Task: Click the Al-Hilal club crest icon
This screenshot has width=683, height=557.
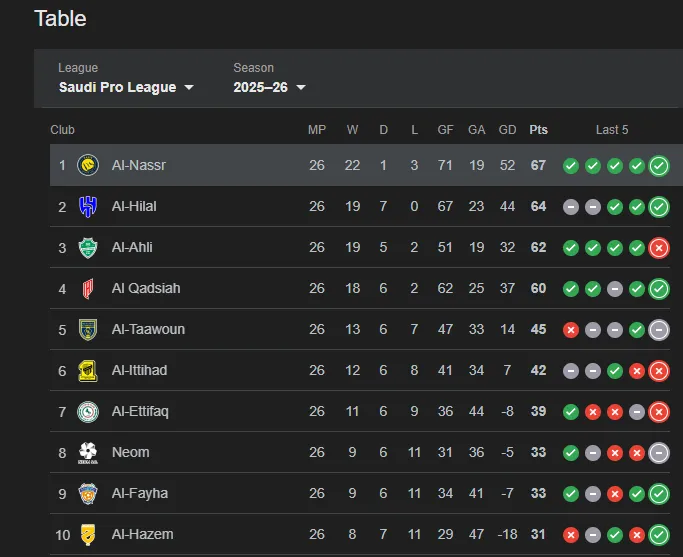Action: tap(88, 206)
